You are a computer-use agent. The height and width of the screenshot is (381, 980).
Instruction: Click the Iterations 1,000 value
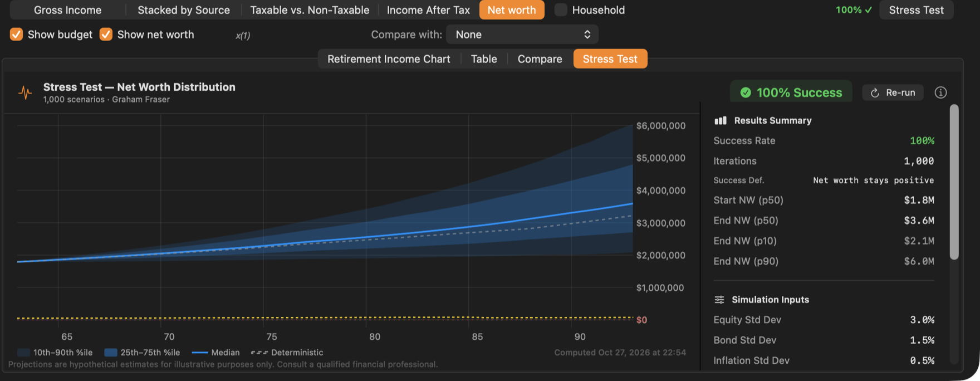(x=919, y=161)
